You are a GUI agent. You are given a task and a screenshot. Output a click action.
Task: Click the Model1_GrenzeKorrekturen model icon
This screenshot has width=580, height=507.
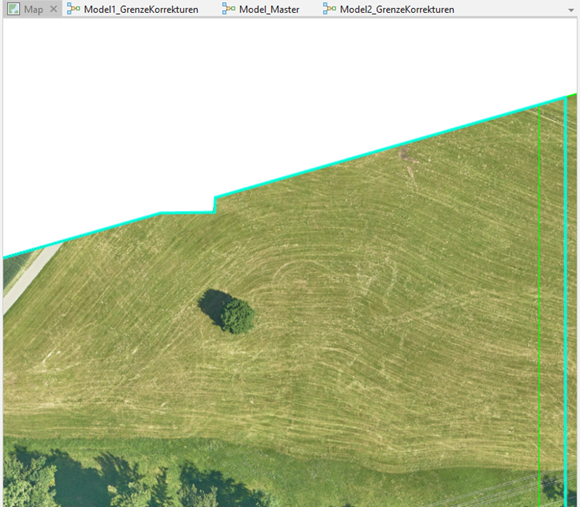[x=74, y=9]
